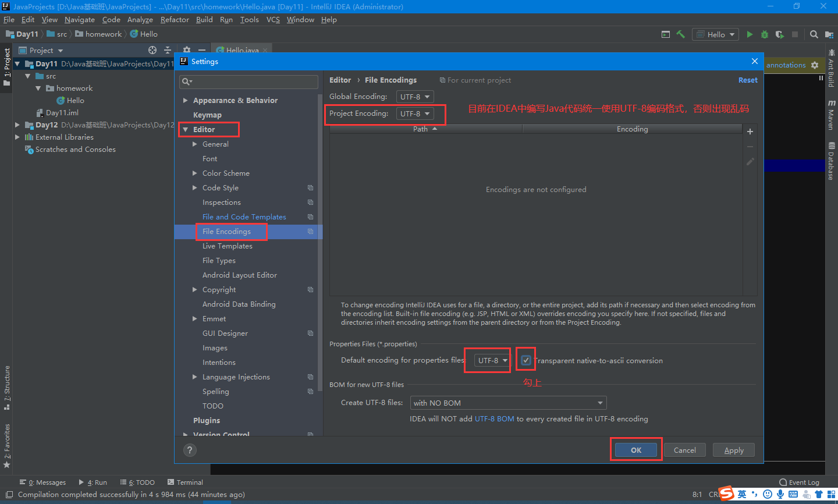Viewport: 838px width, 504px height.
Task: Open the Project Structure icon at top right
Action: 829,34
